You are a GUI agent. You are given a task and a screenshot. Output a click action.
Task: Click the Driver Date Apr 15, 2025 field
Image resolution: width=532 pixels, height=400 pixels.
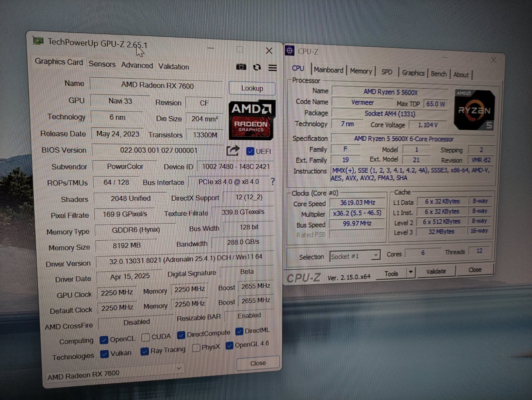(x=129, y=276)
